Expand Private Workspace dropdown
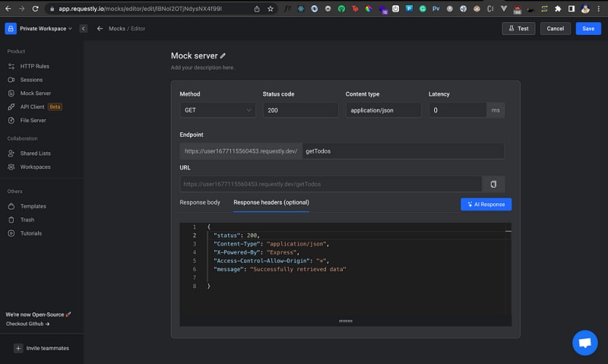 click(46, 29)
